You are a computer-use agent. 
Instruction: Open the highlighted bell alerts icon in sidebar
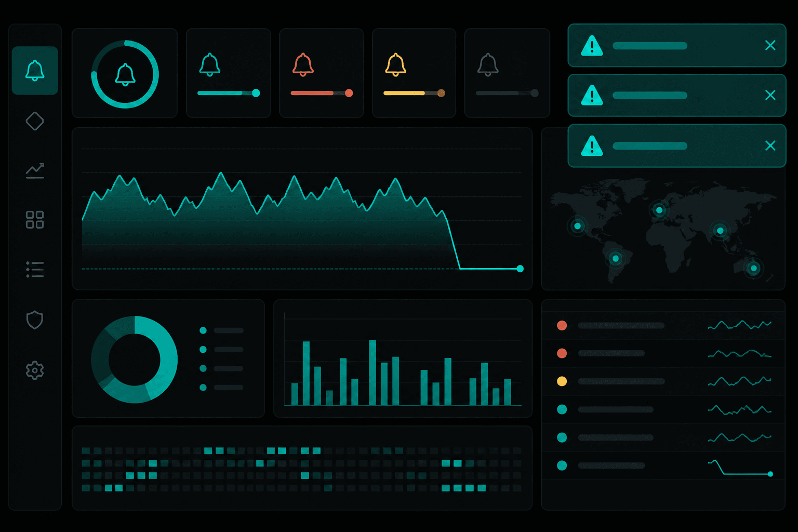(x=35, y=71)
